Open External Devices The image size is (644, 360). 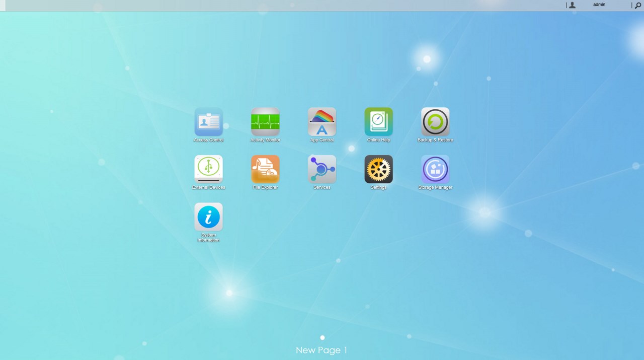coord(209,169)
